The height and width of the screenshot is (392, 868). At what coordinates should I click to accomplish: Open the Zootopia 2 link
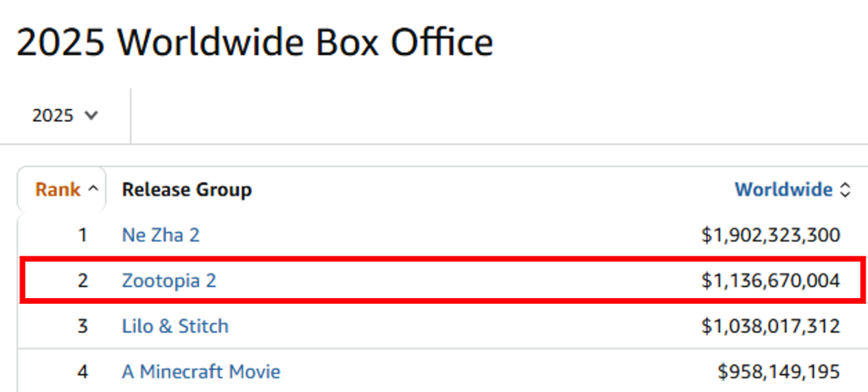tap(169, 281)
